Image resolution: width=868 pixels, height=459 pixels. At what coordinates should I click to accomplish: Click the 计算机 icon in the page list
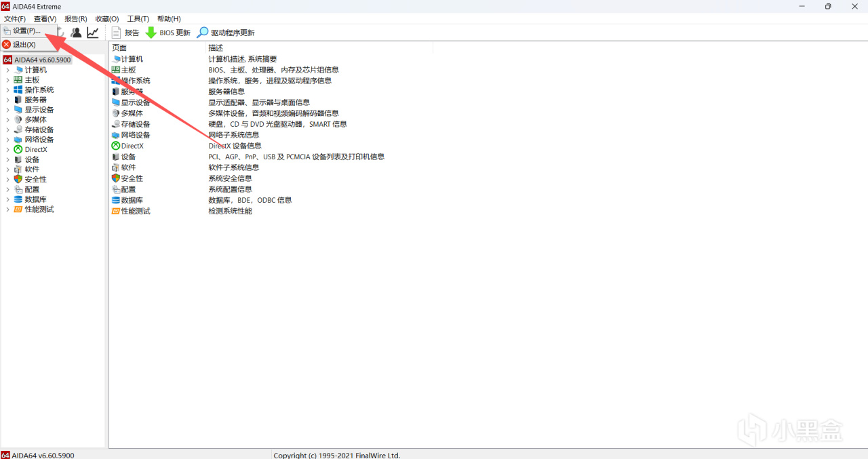(116, 59)
